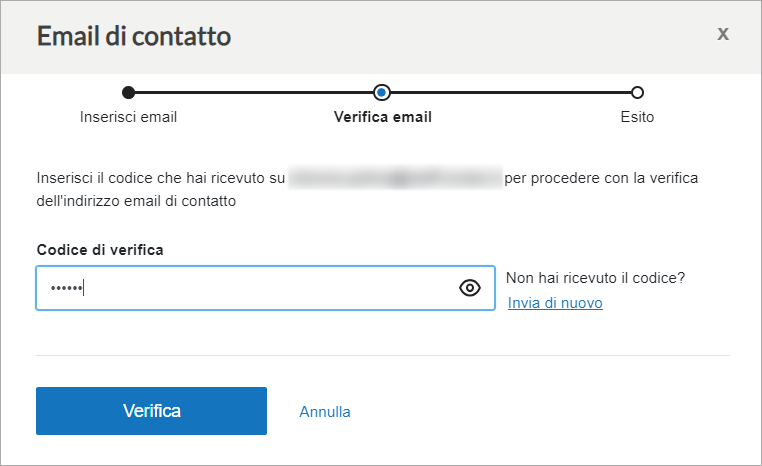Click the Codice di verifica field label

[x=100, y=250]
